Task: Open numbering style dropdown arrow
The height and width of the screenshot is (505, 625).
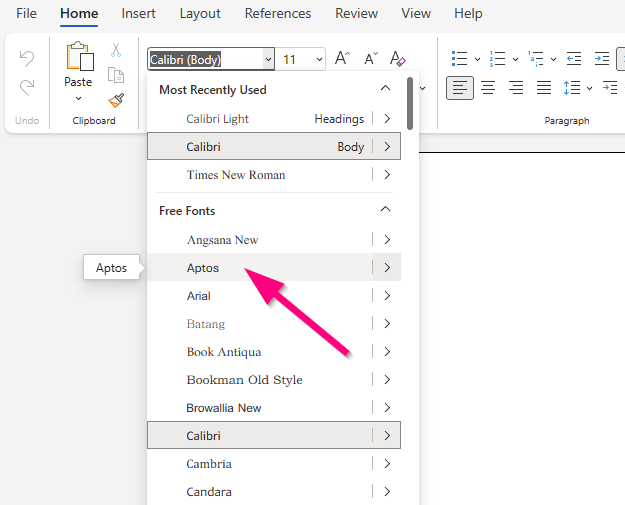Action: [515, 59]
